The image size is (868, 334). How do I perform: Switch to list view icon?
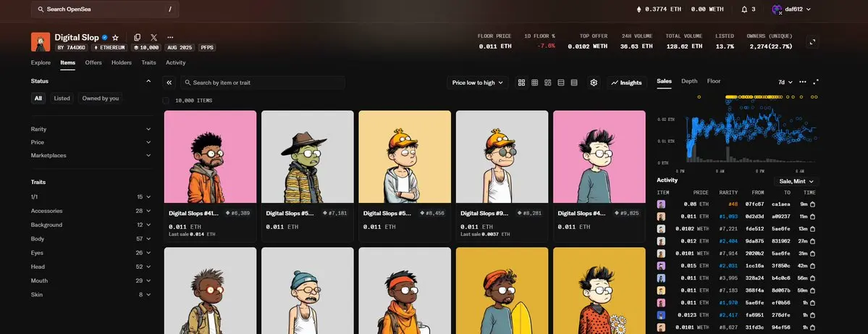point(561,83)
